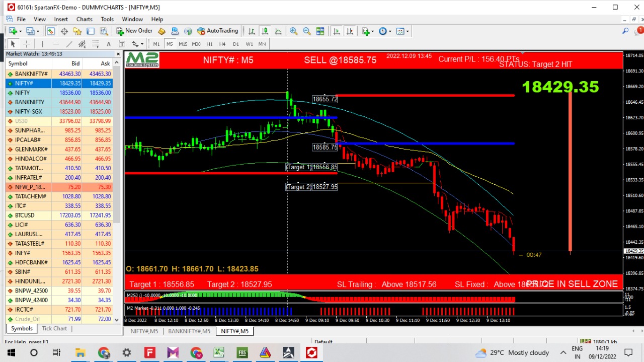Expand the New Chart dropdown arrow
This screenshot has height=362, width=644.
tap(20, 31)
